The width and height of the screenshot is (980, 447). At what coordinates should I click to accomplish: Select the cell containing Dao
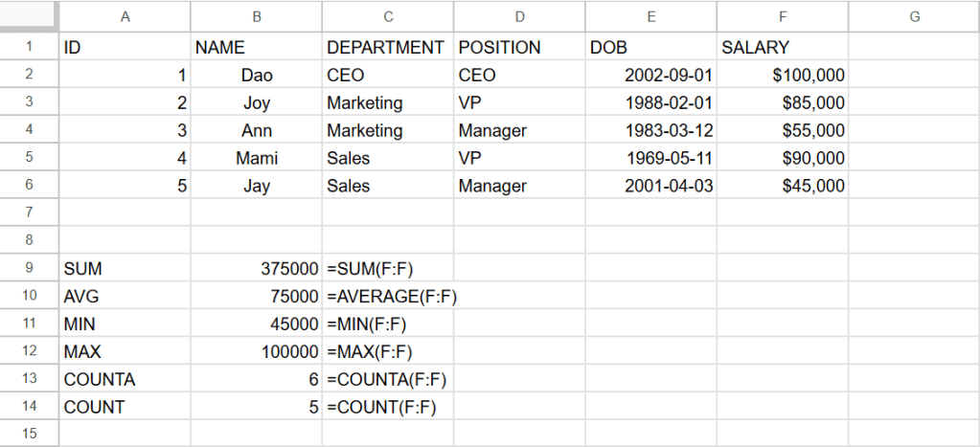click(x=256, y=75)
